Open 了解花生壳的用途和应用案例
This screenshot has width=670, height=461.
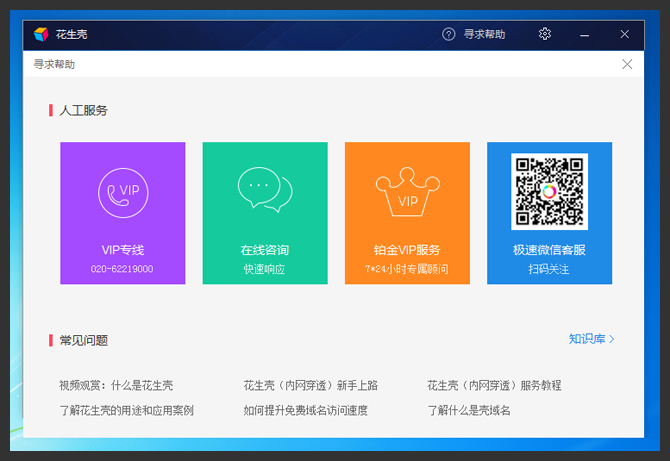click(x=126, y=411)
